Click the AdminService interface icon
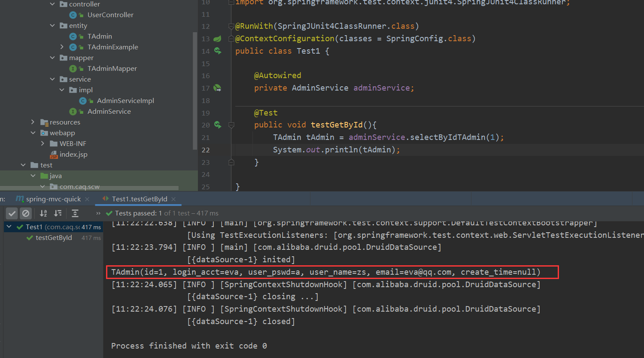The width and height of the screenshot is (644, 358). pos(73,112)
